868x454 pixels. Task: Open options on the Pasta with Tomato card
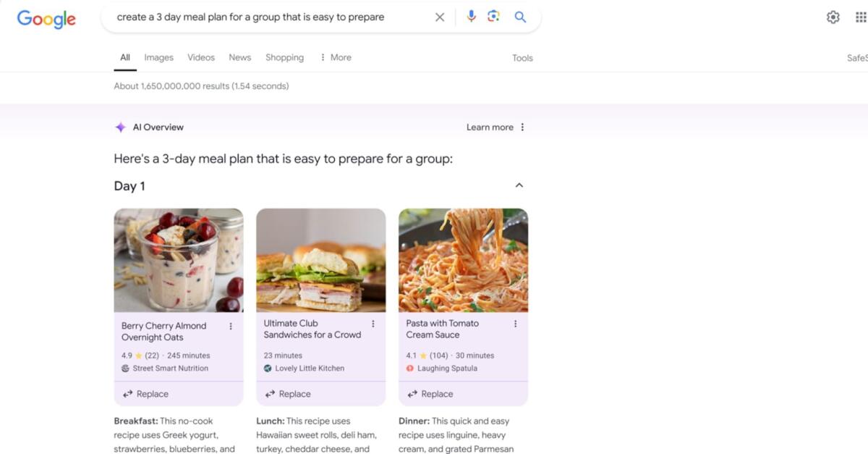tap(515, 323)
